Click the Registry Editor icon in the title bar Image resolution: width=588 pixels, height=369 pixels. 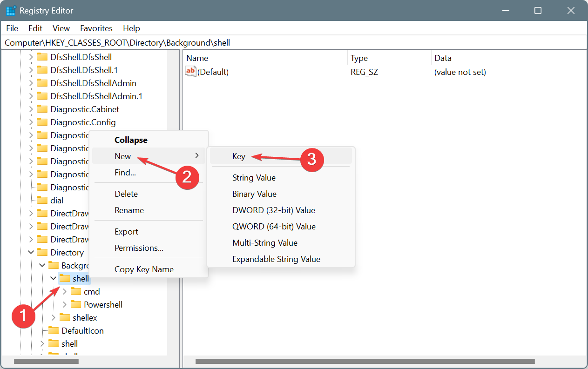click(10, 10)
